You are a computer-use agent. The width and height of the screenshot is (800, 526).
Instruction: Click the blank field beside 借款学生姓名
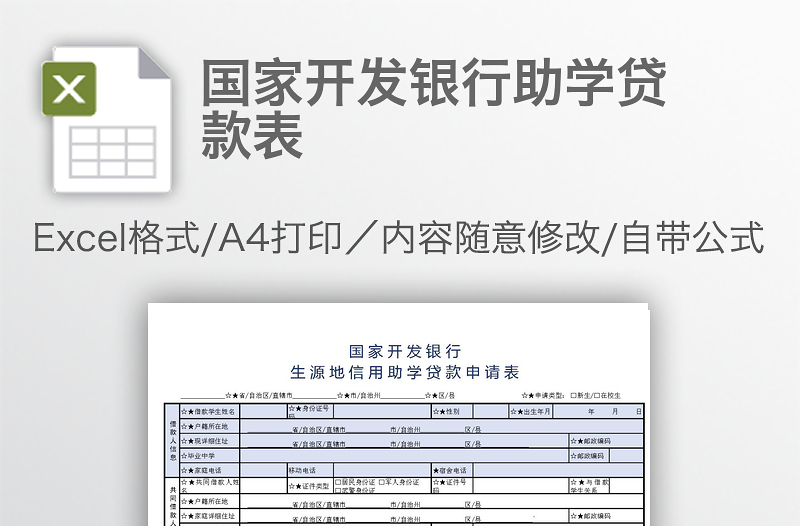pos(263,411)
